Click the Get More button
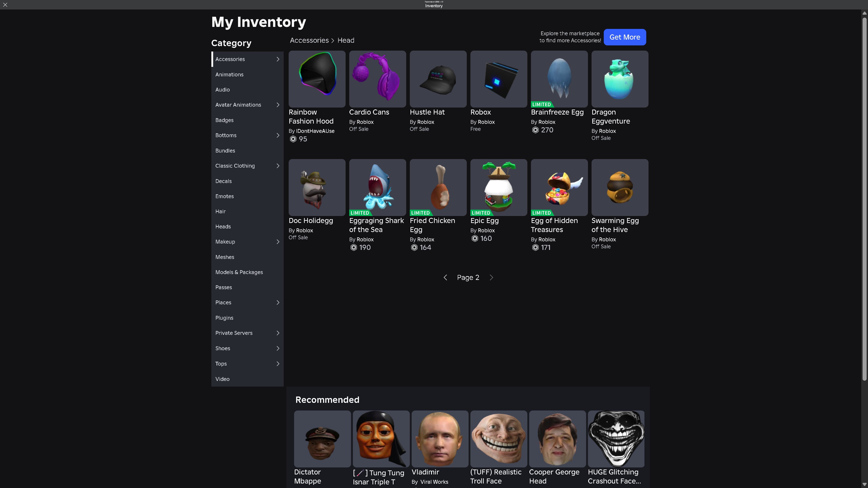This screenshot has width=868, height=488. click(625, 37)
